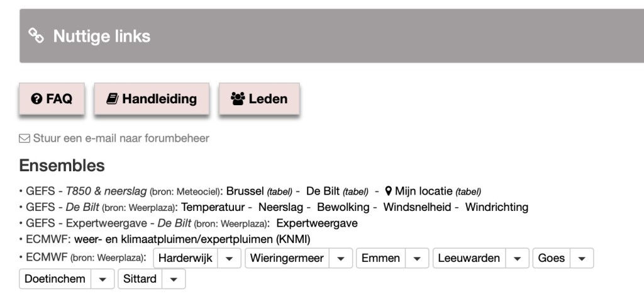
Task: Select the Doetinchem ECMWF button
Action: (55, 279)
